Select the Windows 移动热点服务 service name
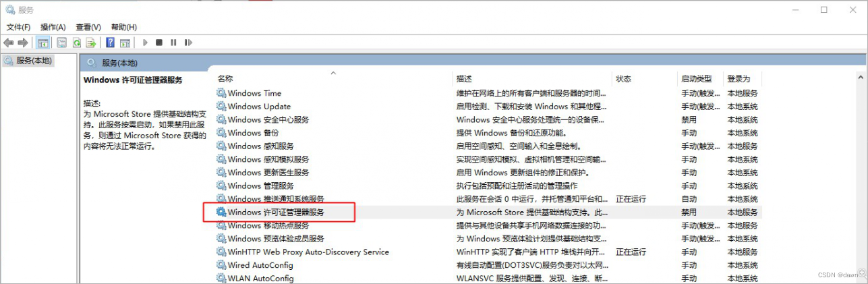The width and height of the screenshot is (868, 284). pos(268,225)
